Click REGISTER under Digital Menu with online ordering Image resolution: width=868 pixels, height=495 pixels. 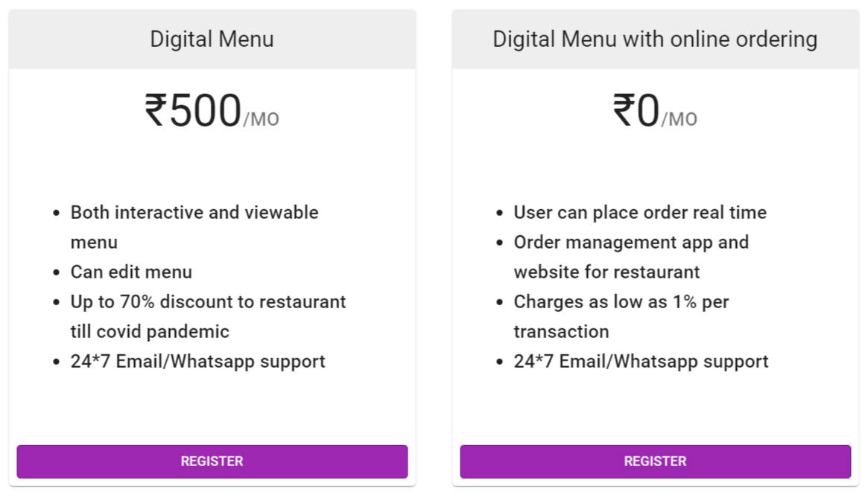(x=655, y=462)
